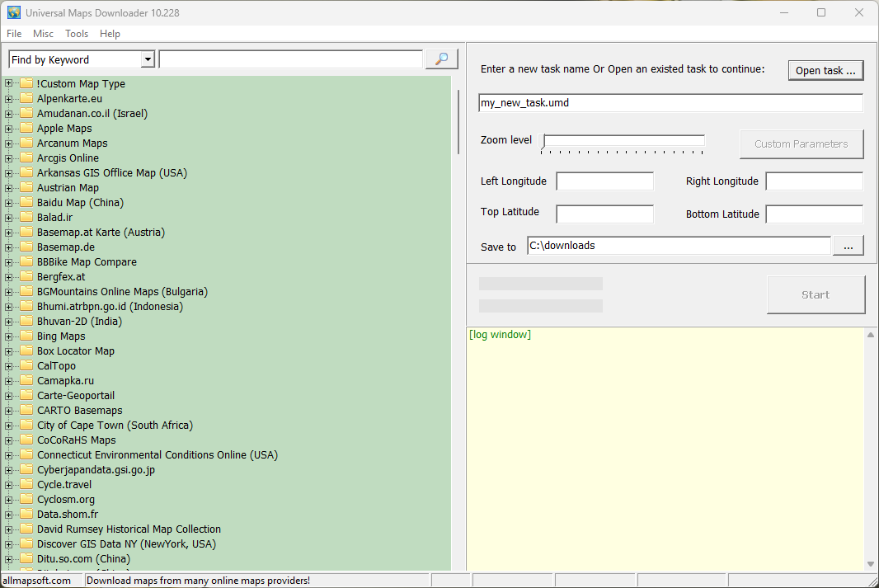Image resolution: width=879 pixels, height=588 pixels.
Task: Click the Data.shom.fr folder icon
Action: click(26, 514)
